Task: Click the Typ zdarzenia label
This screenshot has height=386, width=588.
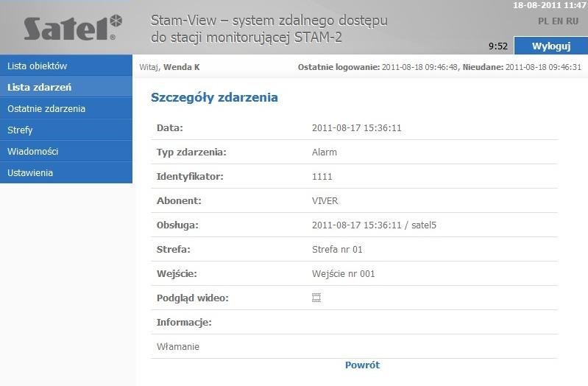Action: click(191, 152)
